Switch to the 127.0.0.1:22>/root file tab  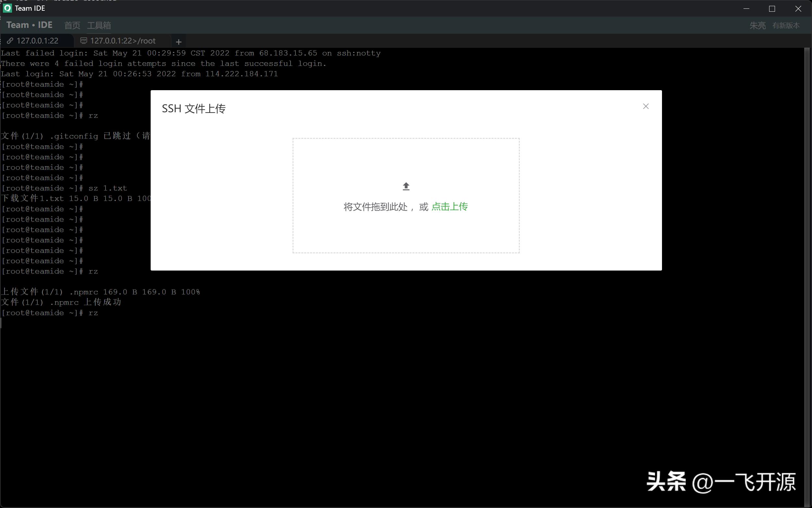click(x=123, y=41)
